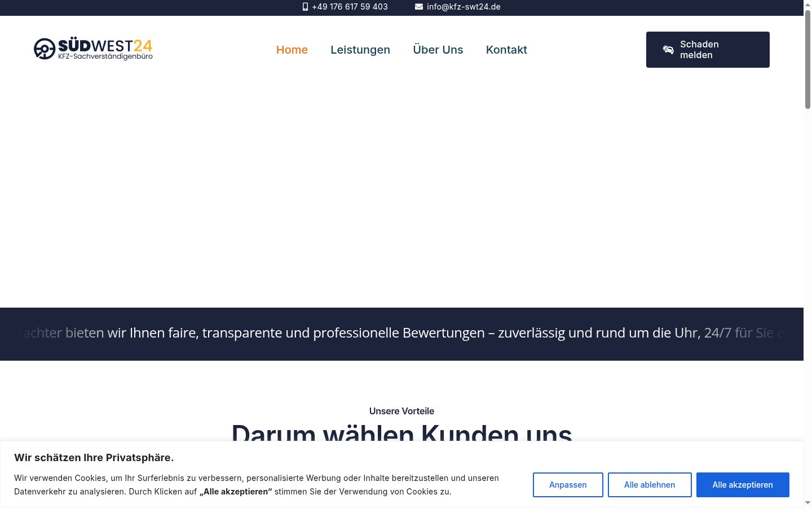Click the Schaden melden button

708,50
